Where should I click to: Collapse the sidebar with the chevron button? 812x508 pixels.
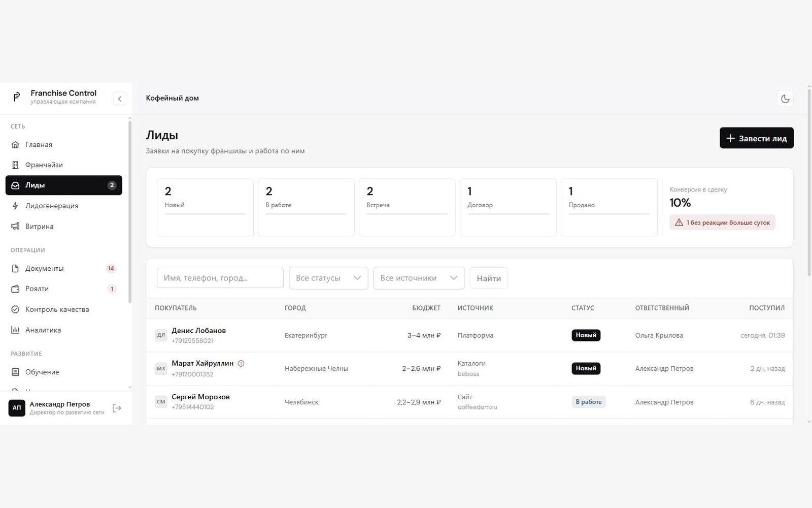point(120,99)
